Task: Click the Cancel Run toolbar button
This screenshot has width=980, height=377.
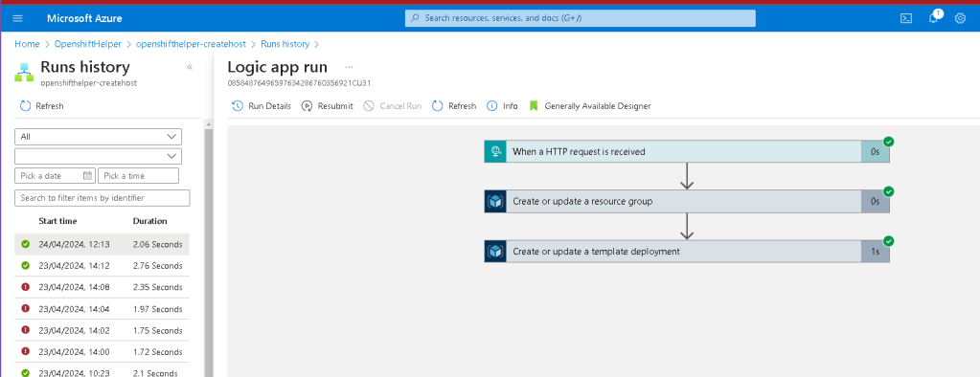Action: coord(393,106)
